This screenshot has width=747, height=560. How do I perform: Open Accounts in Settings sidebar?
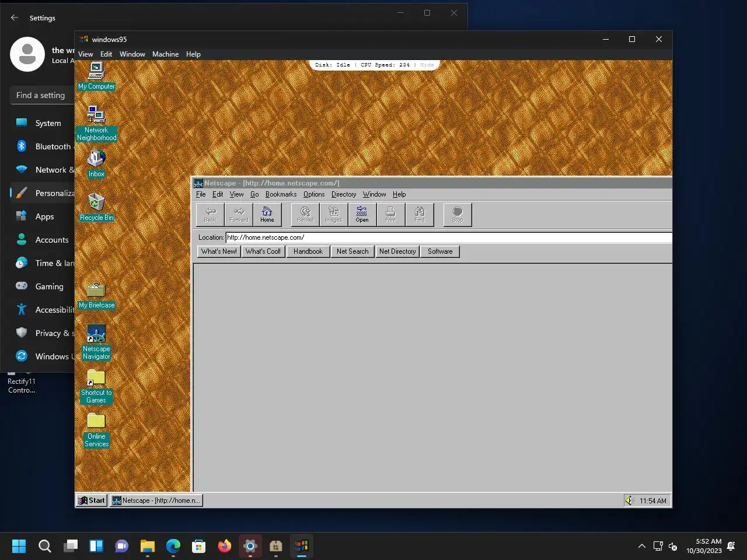42,240
